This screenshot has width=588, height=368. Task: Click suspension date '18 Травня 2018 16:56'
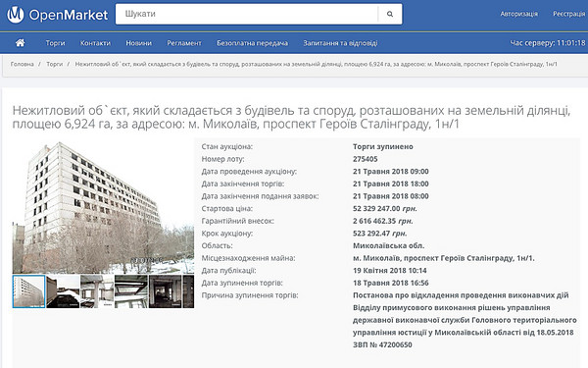pyautogui.click(x=390, y=283)
